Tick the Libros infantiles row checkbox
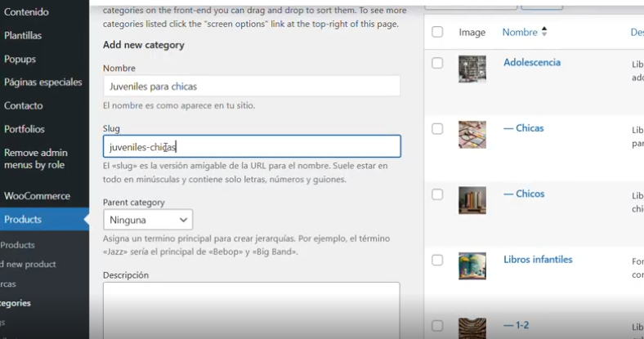 [x=437, y=260]
